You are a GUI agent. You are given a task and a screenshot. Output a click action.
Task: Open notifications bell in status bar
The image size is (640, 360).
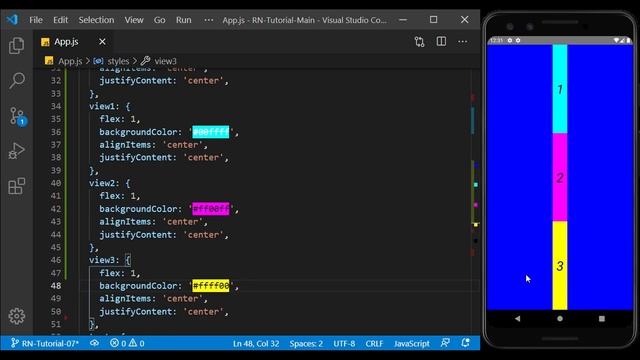coord(465,343)
